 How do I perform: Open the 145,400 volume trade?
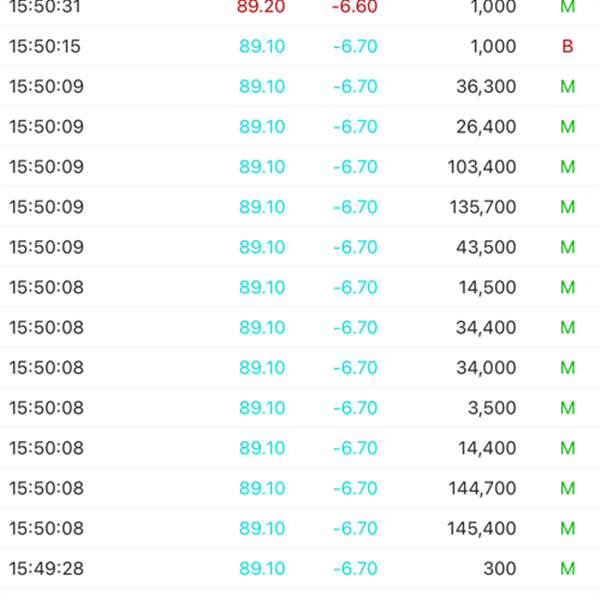pos(482,528)
